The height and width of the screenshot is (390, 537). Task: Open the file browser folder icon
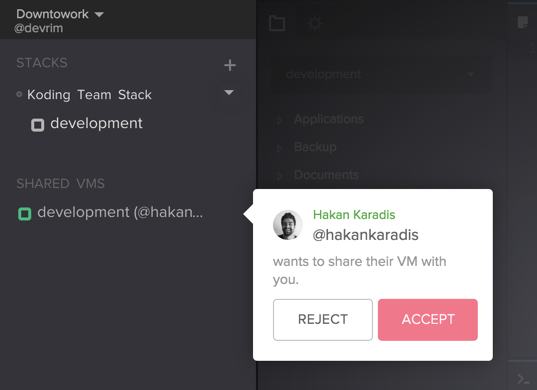point(277,23)
